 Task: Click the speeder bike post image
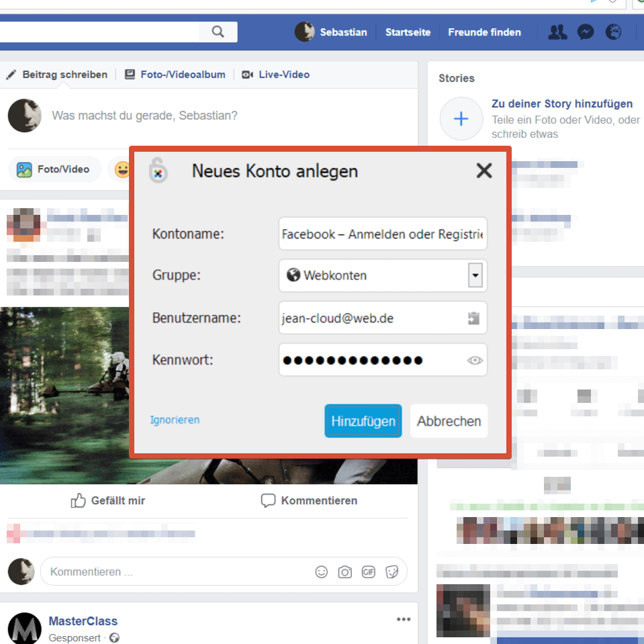pyautogui.click(x=66, y=395)
